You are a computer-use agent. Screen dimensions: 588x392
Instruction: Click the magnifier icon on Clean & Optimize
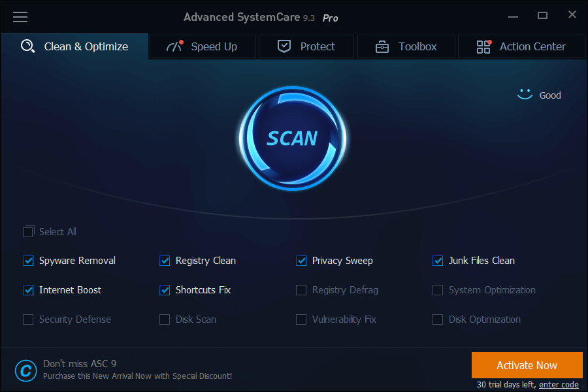[27, 46]
